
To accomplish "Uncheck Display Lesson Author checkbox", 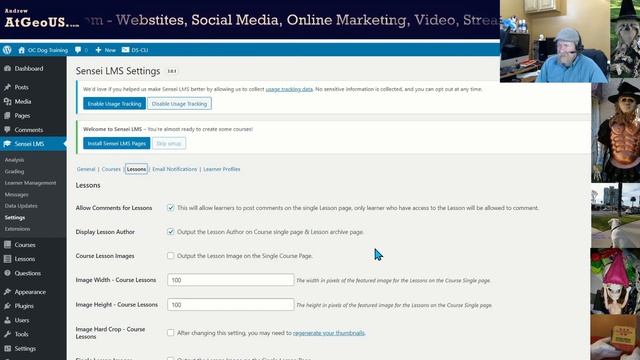I will pos(170,231).
